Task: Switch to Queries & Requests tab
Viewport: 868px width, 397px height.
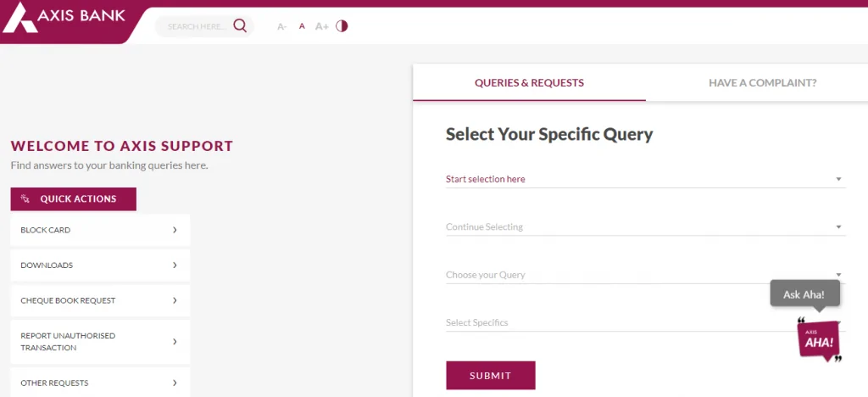Action: coord(529,83)
